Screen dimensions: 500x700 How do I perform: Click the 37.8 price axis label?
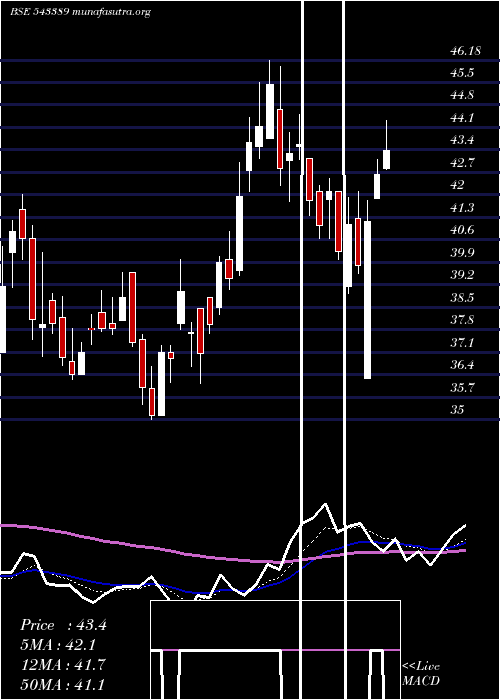[x=462, y=320]
